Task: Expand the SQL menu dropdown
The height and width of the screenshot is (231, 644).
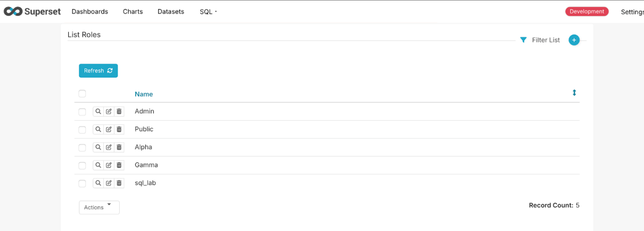Action: (208, 12)
